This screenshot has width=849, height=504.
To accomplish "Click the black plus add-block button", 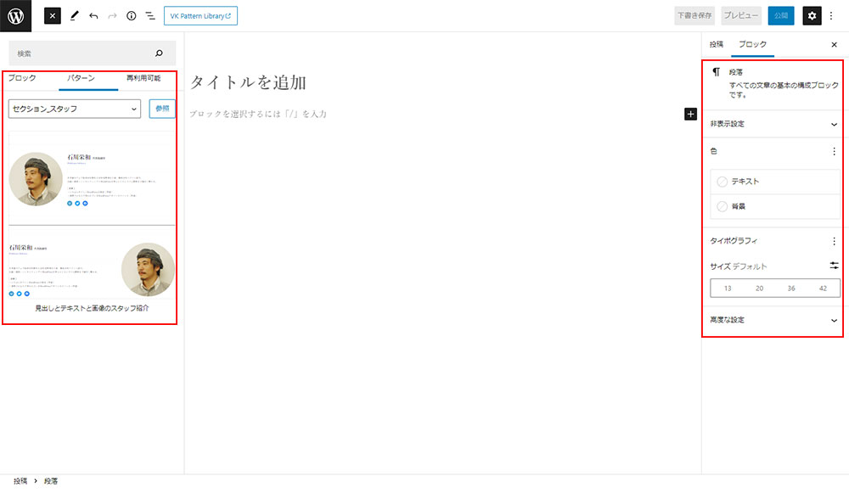I will point(690,114).
